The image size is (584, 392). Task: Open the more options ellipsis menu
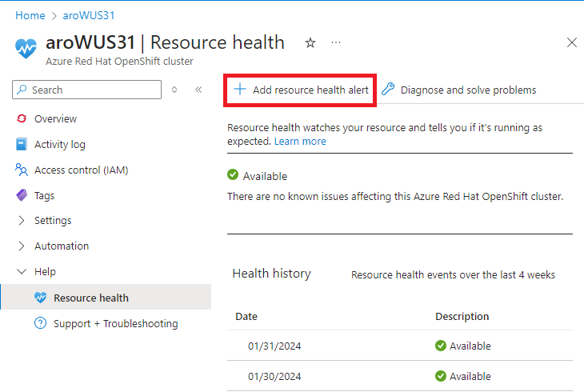pos(336,43)
